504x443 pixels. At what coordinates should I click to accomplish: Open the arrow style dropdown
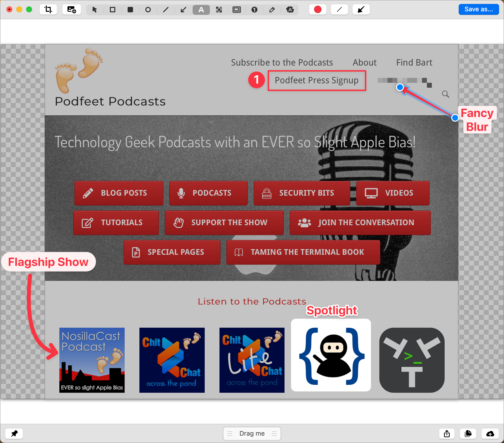pos(361,10)
